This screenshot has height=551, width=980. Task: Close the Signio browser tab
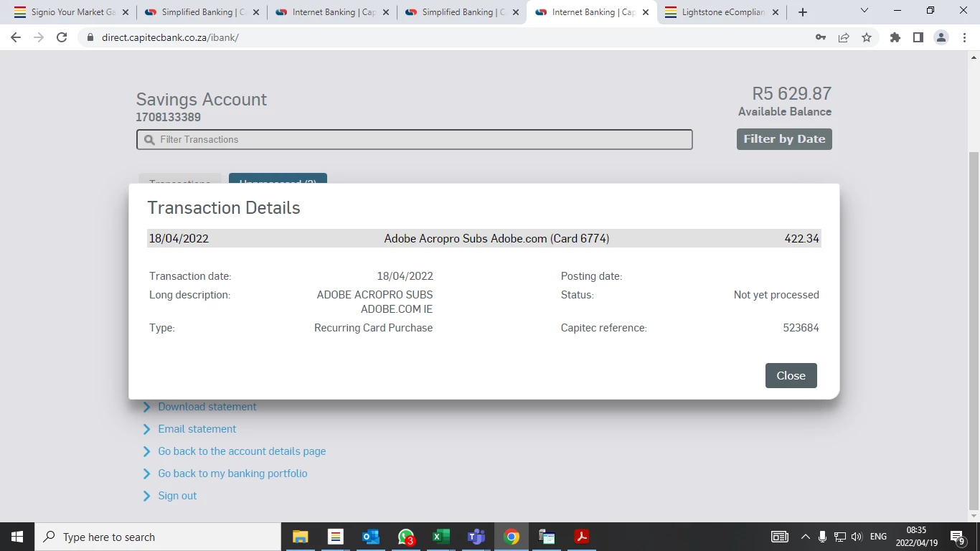(126, 12)
